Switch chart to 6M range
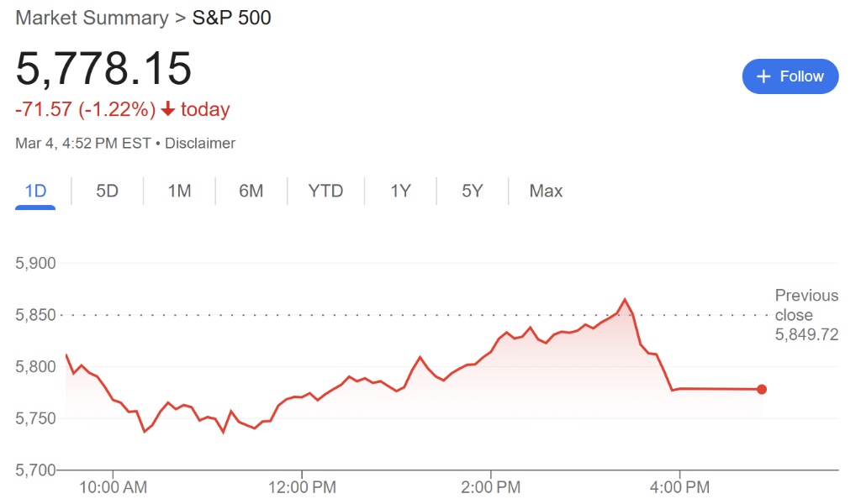Screen dimensions: 861x504 click(x=251, y=192)
